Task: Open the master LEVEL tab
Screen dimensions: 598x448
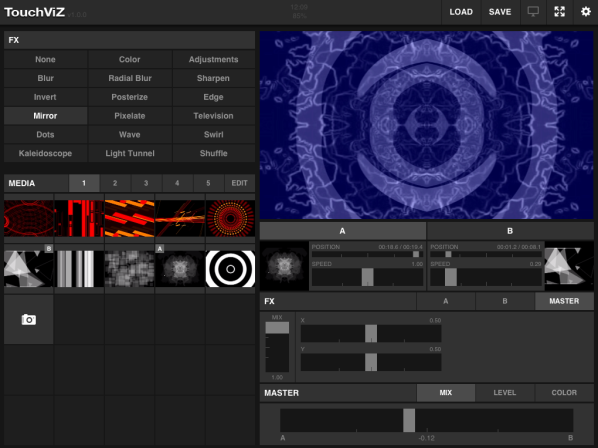Action: pos(505,393)
